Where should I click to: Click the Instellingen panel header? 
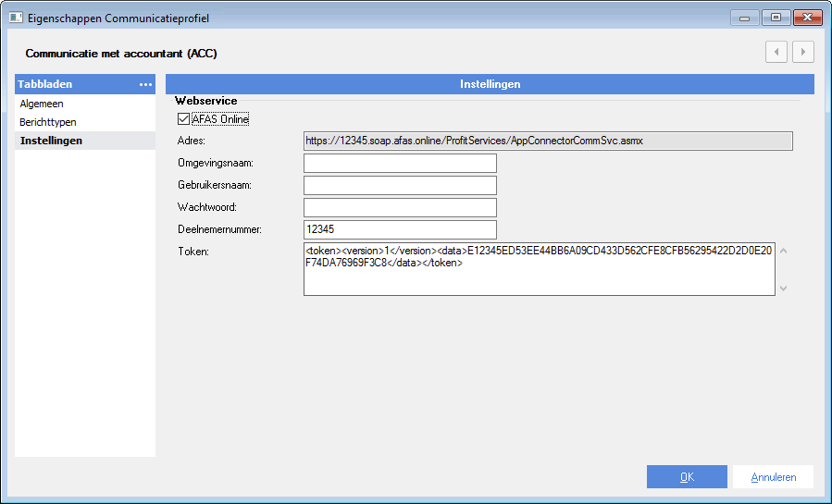point(490,84)
